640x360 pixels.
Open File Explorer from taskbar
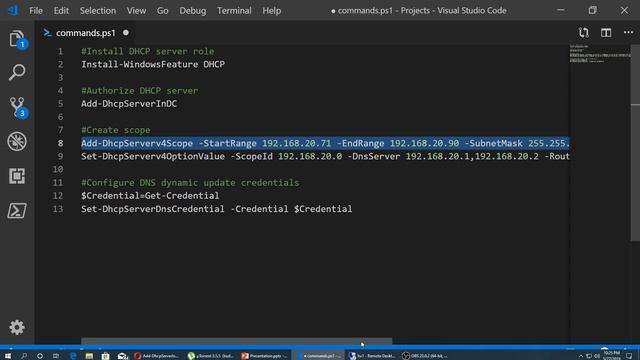coord(89,356)
